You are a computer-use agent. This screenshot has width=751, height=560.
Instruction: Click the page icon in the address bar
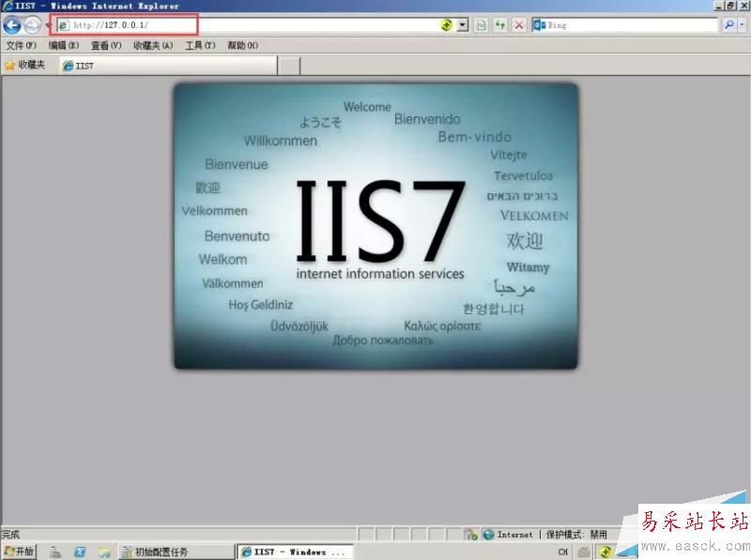64,25
